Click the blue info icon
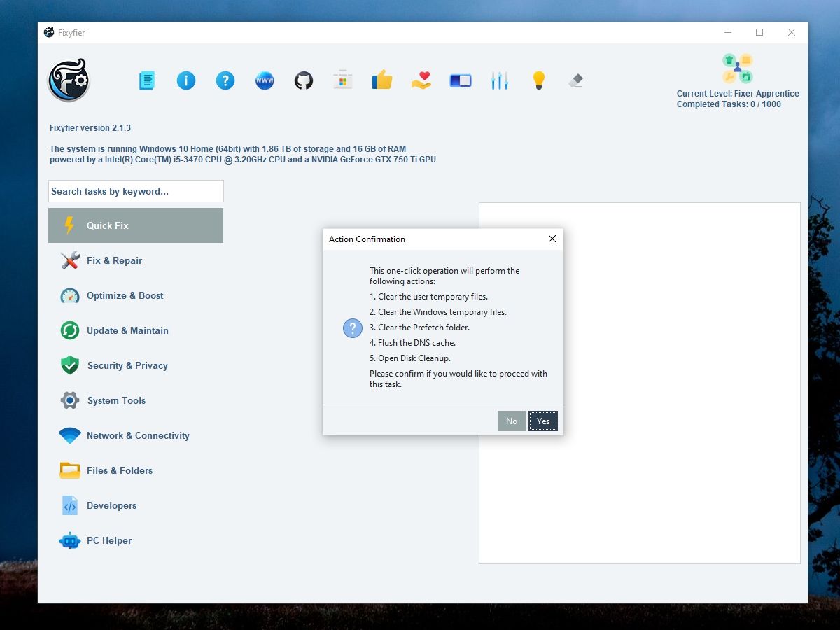 (186, 80)
